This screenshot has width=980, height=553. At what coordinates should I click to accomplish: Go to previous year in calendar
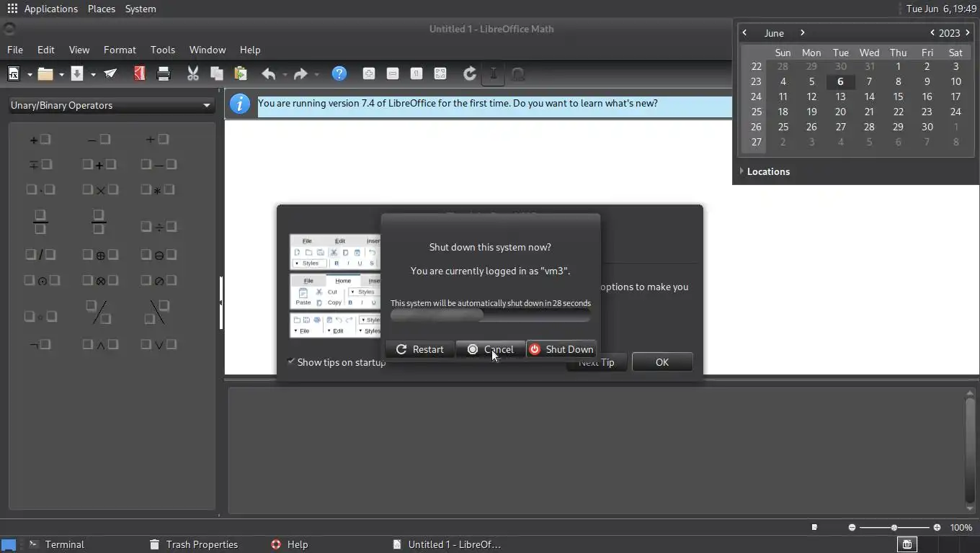(932, 32)
